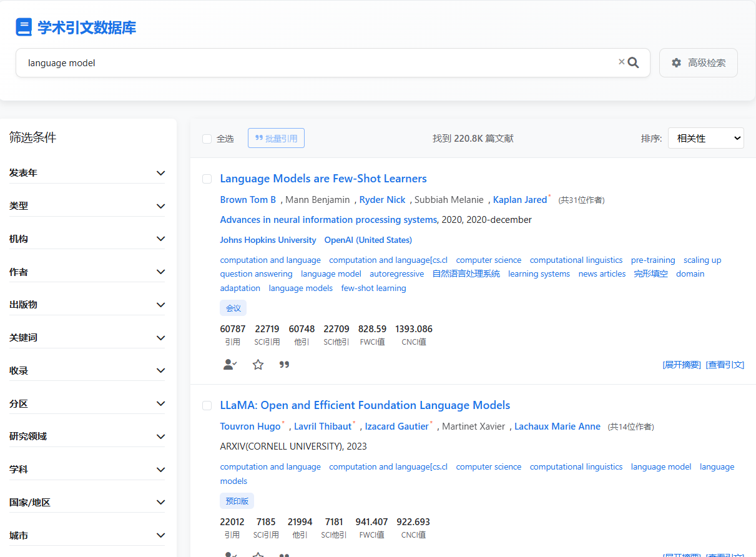
Task: Click the quote icon under Few-Shot Learners paper
Action: [284, 365]
